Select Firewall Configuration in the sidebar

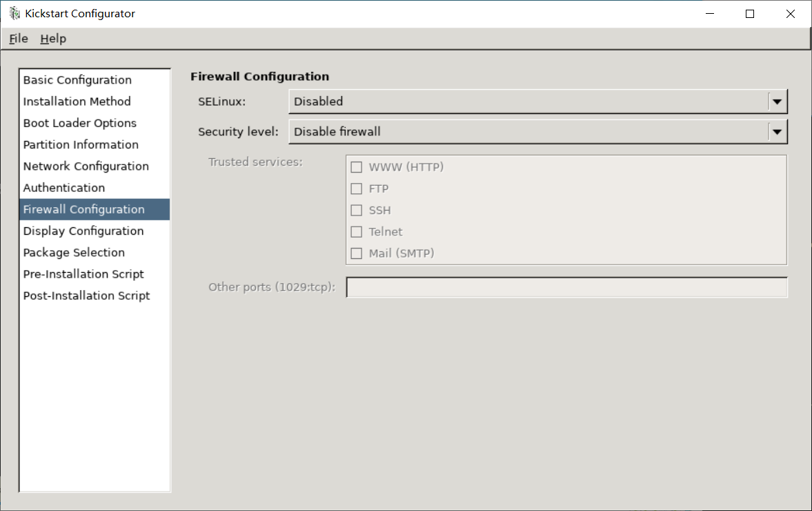[95, 209]
